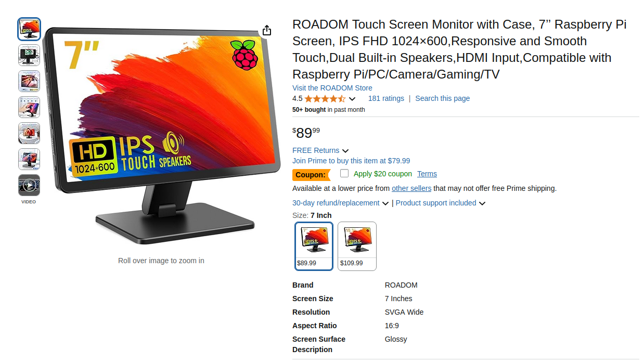Select the second product image thumbnail

[29, 55]
